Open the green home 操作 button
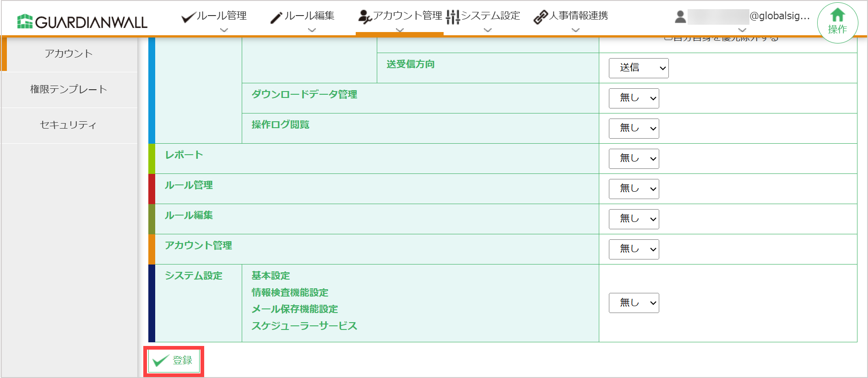This screenshot has width=868, height=378. click(837, 22)
